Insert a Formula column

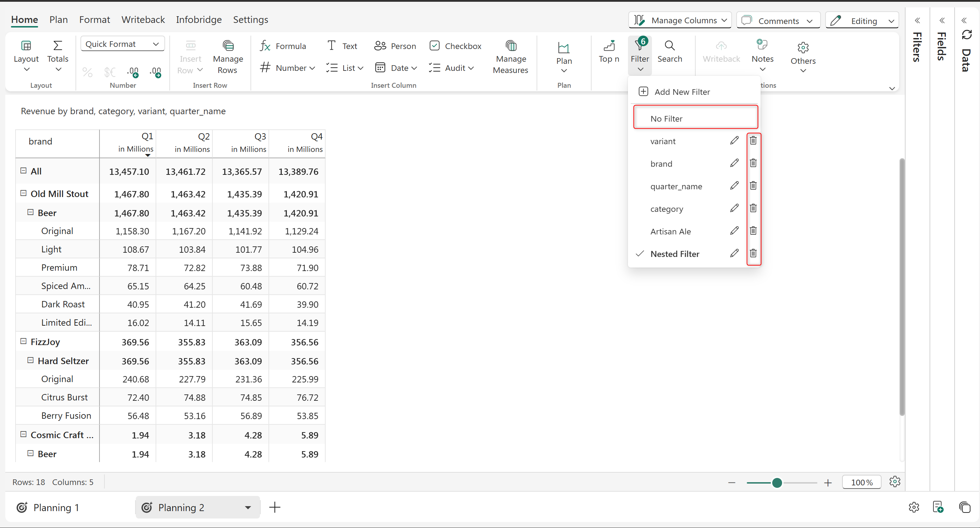[x=283, y=46]
